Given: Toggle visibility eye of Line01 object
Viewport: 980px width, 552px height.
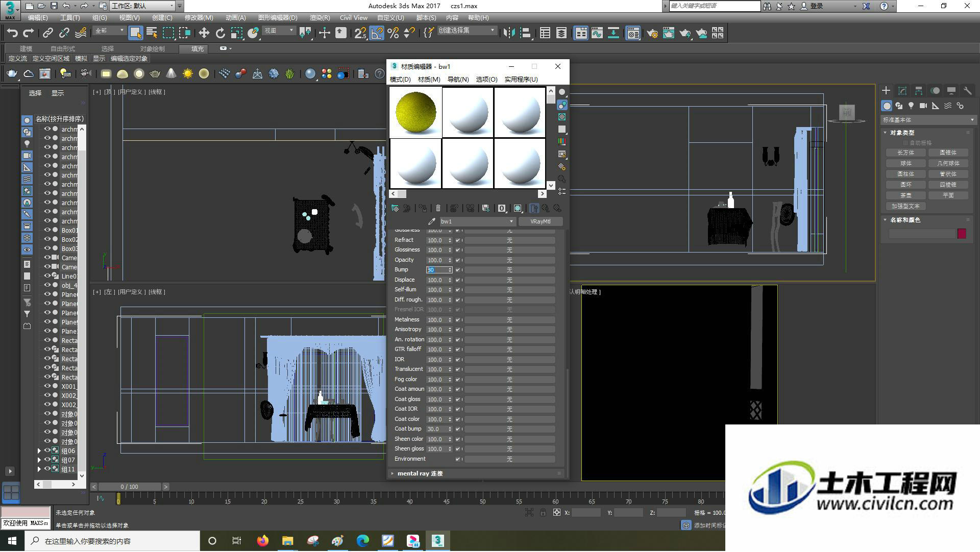Looking at the screenshot, I should (47, 276).
